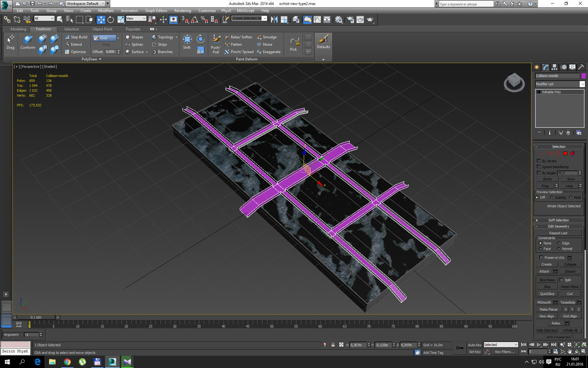
Task: Select the Edge constraint radio button
Action: pos(557,243)
